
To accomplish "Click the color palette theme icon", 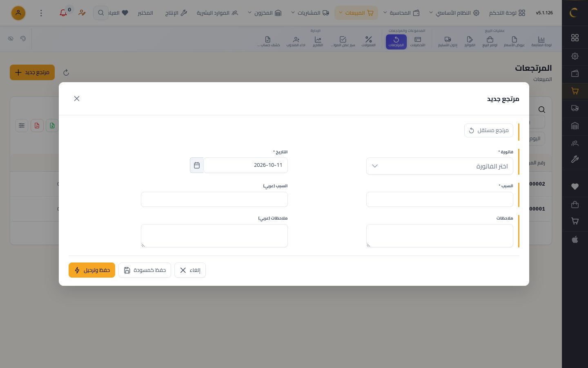I will (23, 38).
